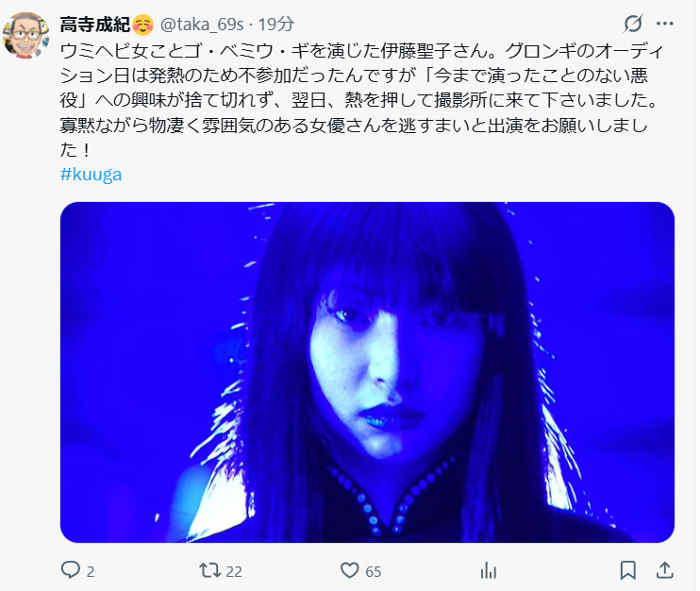Follow the #kuuga hashtag link
Screen dimensions: 700x591
coord(92,175)
